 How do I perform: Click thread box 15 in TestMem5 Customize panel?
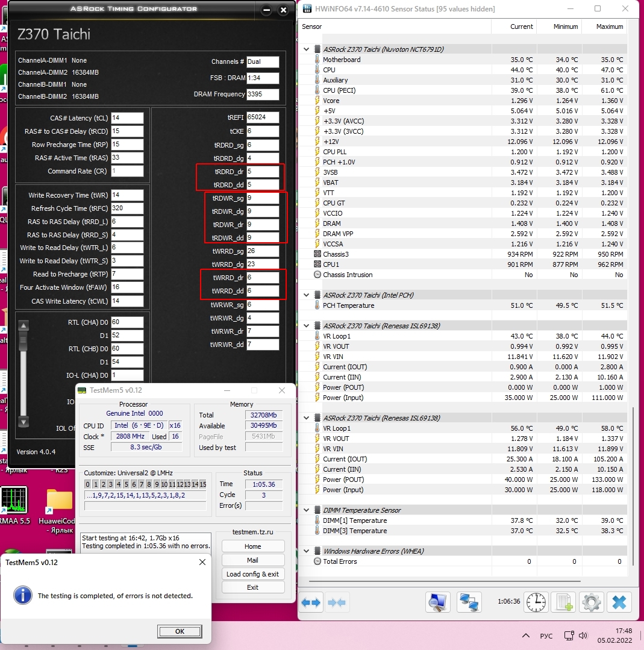pos(203,484)
